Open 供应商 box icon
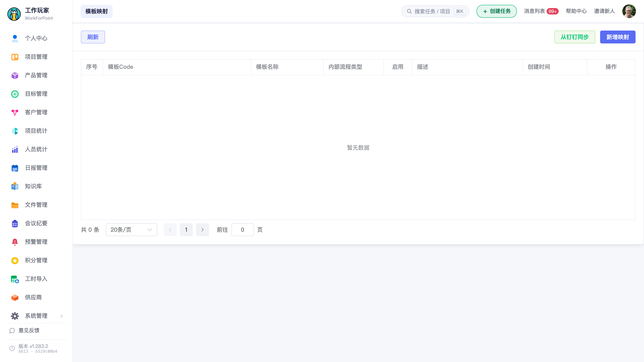Viewport: 644px width, 362px height. 15,298
